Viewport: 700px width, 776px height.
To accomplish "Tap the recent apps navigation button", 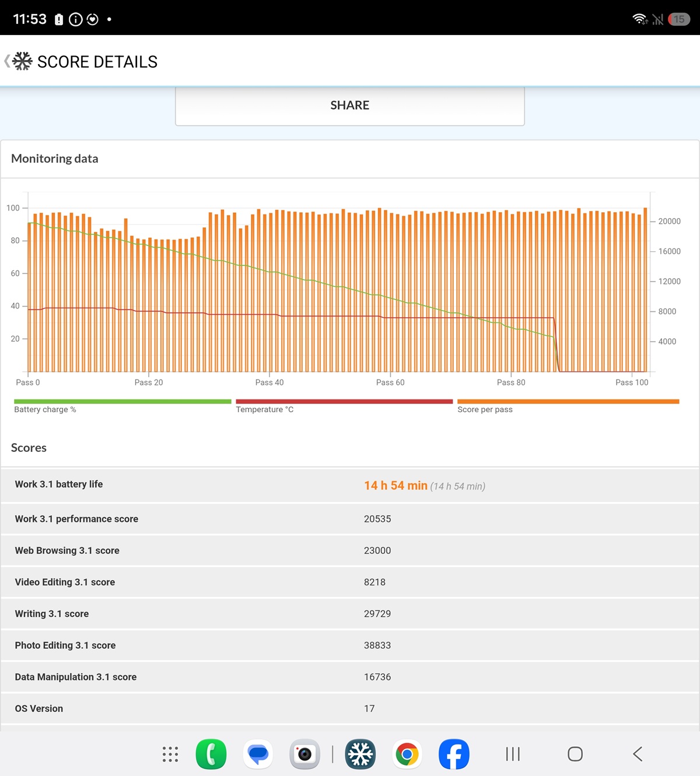I will [x=513, y=754].
